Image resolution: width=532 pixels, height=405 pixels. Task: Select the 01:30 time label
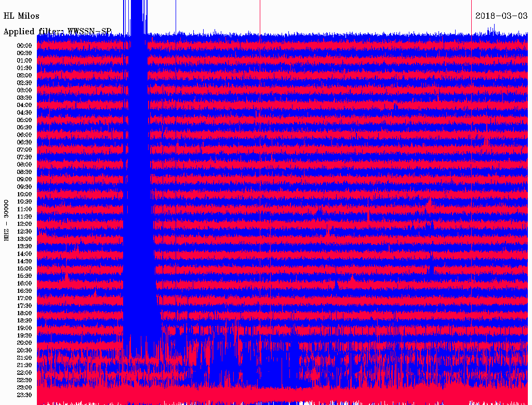(24, 68)
